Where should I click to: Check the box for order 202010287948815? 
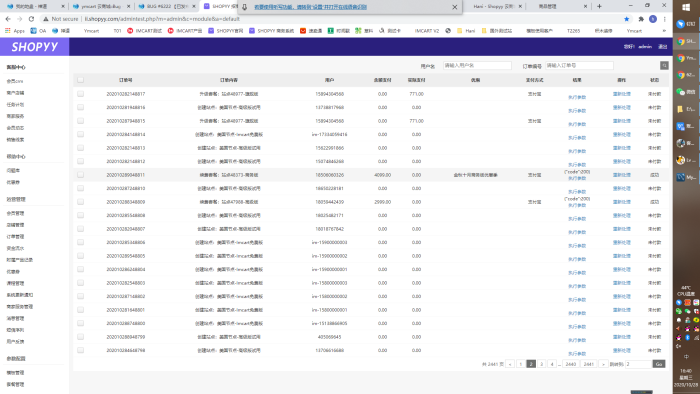click(x=80, y=120)
